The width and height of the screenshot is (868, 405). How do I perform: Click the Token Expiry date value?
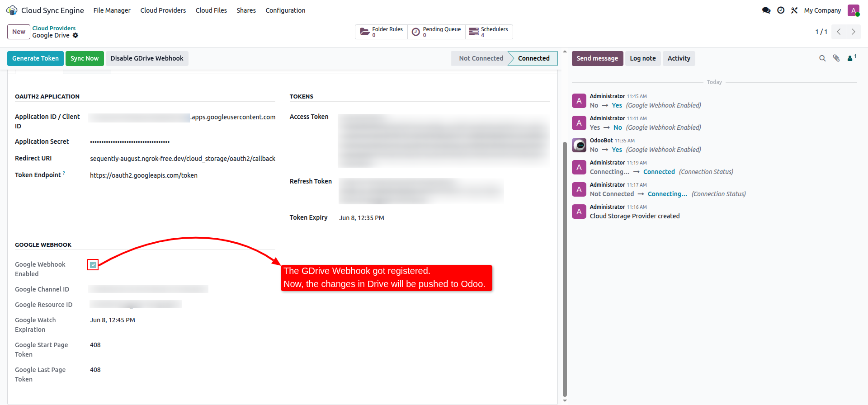(x=362, y=218)
